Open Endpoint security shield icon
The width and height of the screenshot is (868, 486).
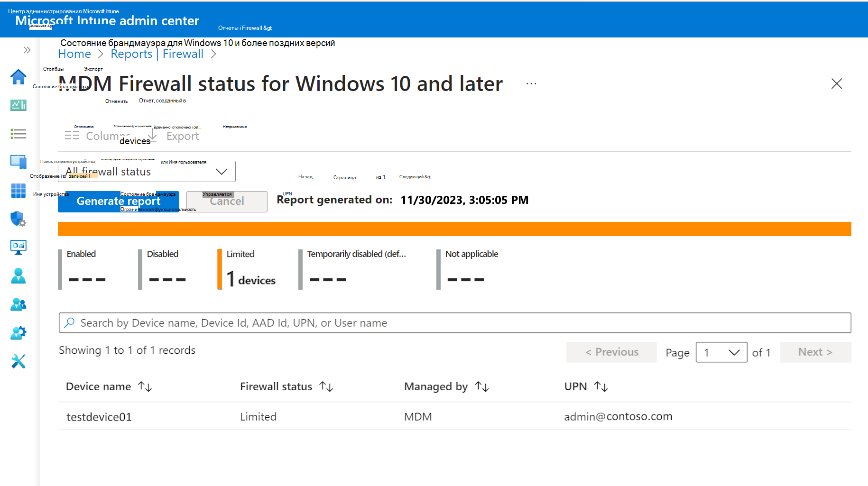[18, 219]
